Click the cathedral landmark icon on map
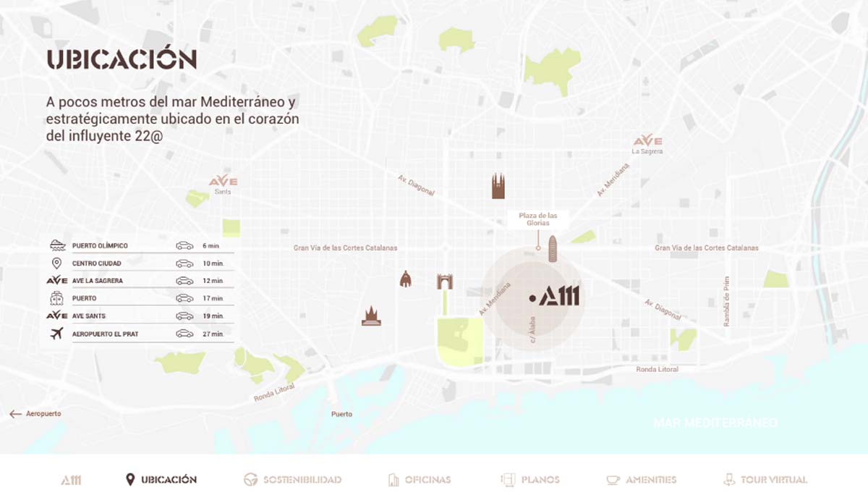The image size is (868, 503). tap(371, 316)
